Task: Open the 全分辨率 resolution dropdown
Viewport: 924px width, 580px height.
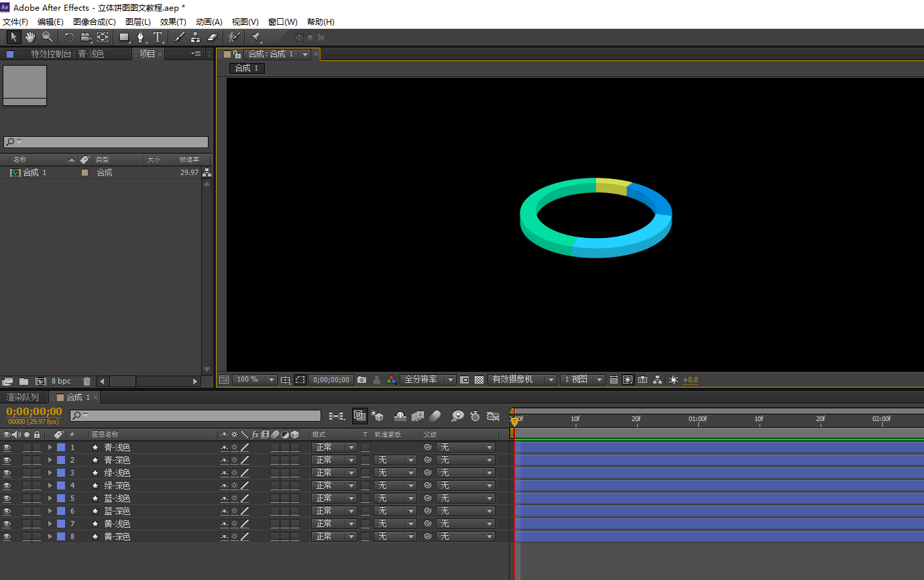Action: coord(428,380)
